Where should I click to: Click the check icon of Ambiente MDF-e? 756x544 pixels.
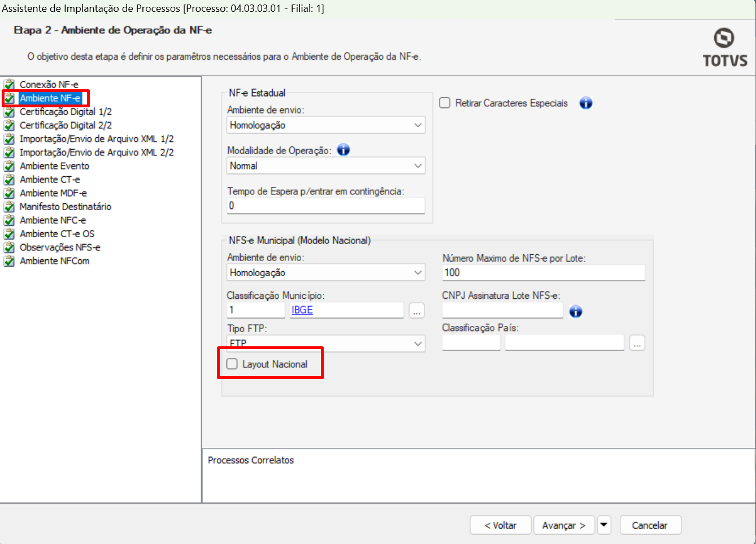[9, 193]
